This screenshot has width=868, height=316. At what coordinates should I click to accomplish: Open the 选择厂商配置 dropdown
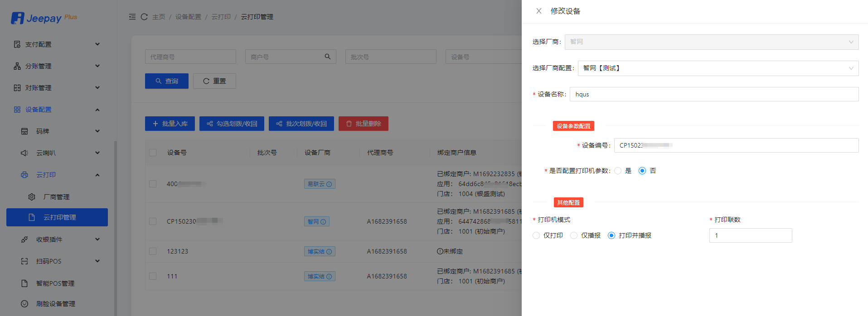click(x=718, y=68)
